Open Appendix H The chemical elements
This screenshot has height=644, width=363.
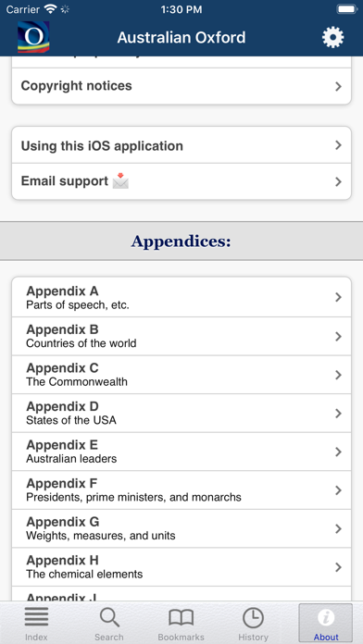point(181,567)
